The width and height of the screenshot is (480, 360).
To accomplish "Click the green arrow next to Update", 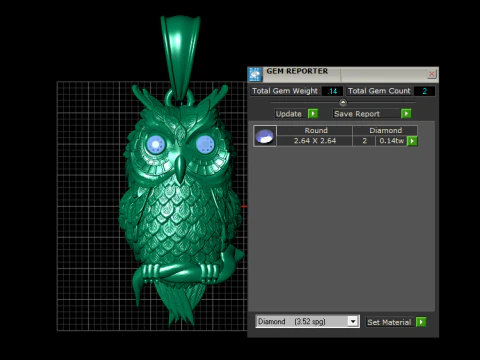I will point(313,114).
